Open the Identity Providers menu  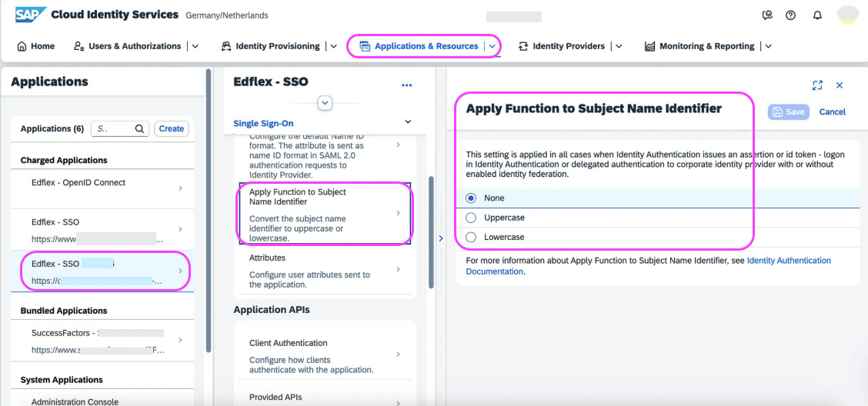point(561,46)
